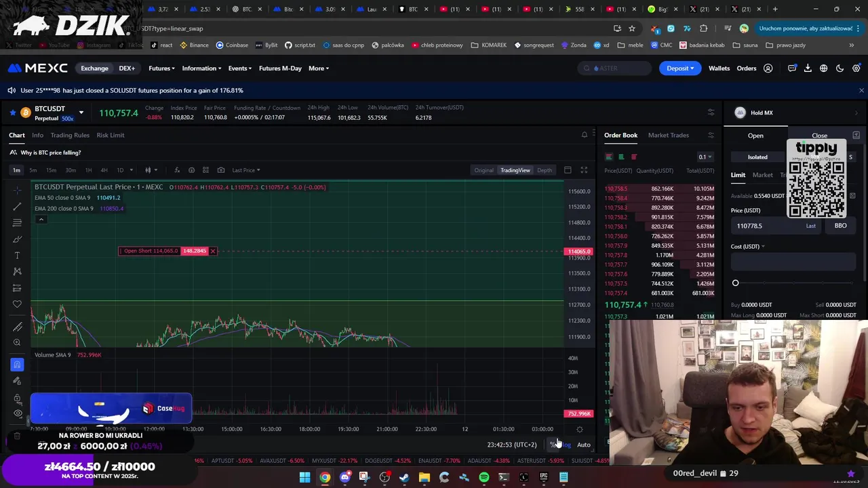Show asks only order book view
868x488 pixels.
[x=634, y=157]
